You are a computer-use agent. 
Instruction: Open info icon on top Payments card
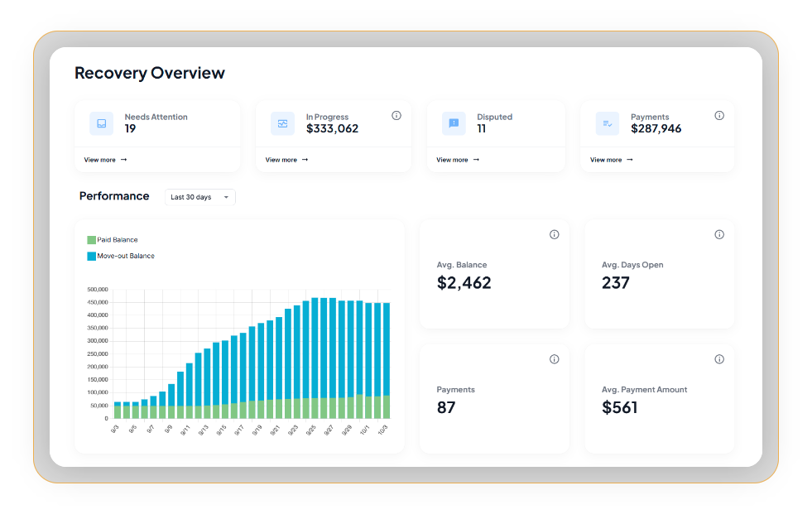719,116
